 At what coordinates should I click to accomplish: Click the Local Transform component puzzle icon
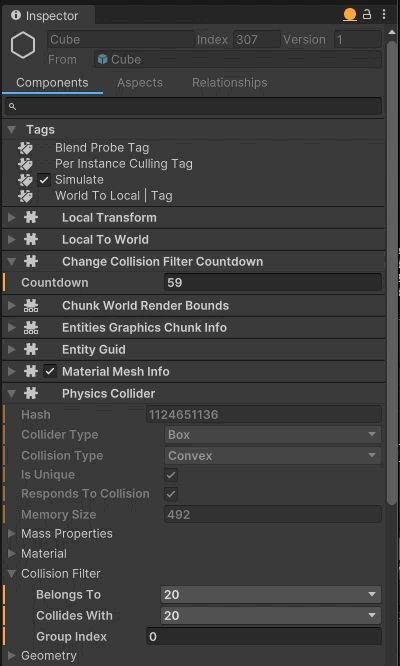click(31, 218)
